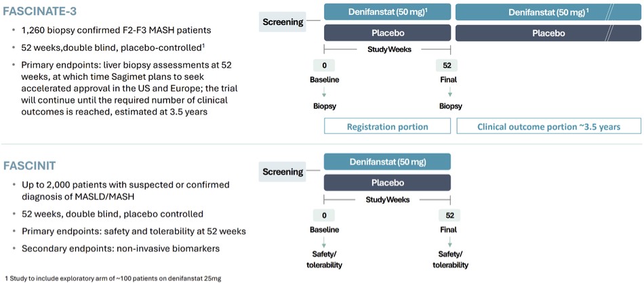Select the Registration portion box
644x283 pixels.
387,127
